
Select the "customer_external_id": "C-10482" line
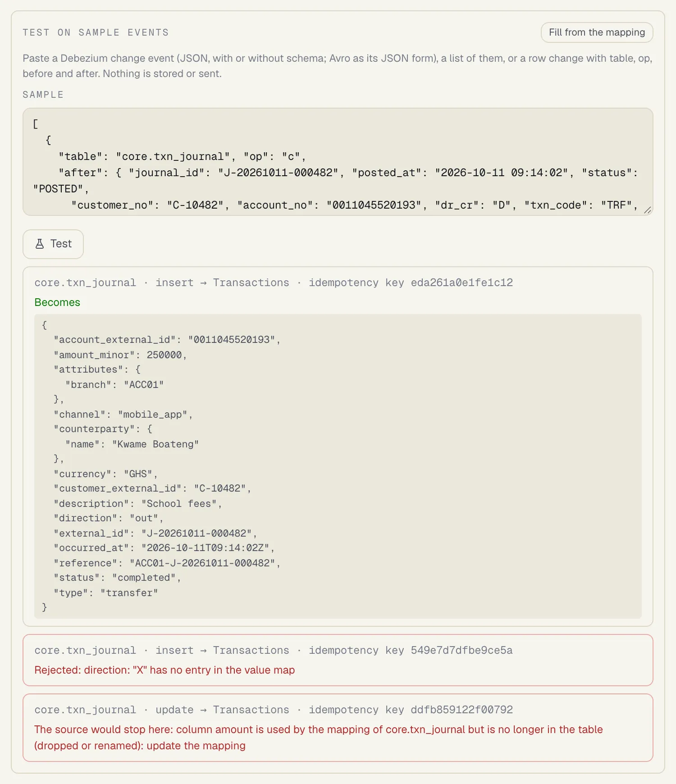point(152,488)
